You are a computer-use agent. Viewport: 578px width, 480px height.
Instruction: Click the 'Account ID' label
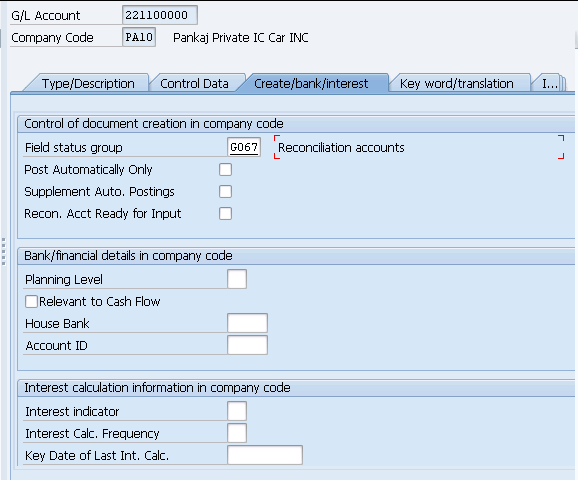(56, 345)
